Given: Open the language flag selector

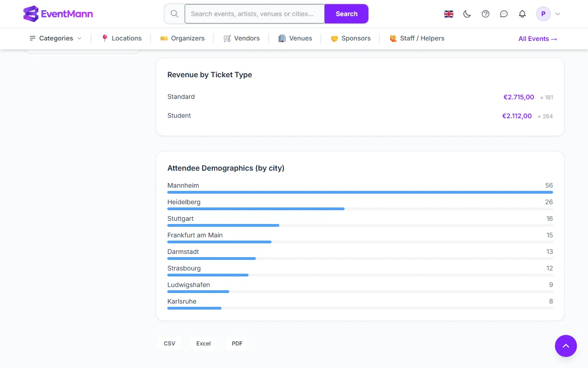Looking at the screenshot, I should 449,14.
